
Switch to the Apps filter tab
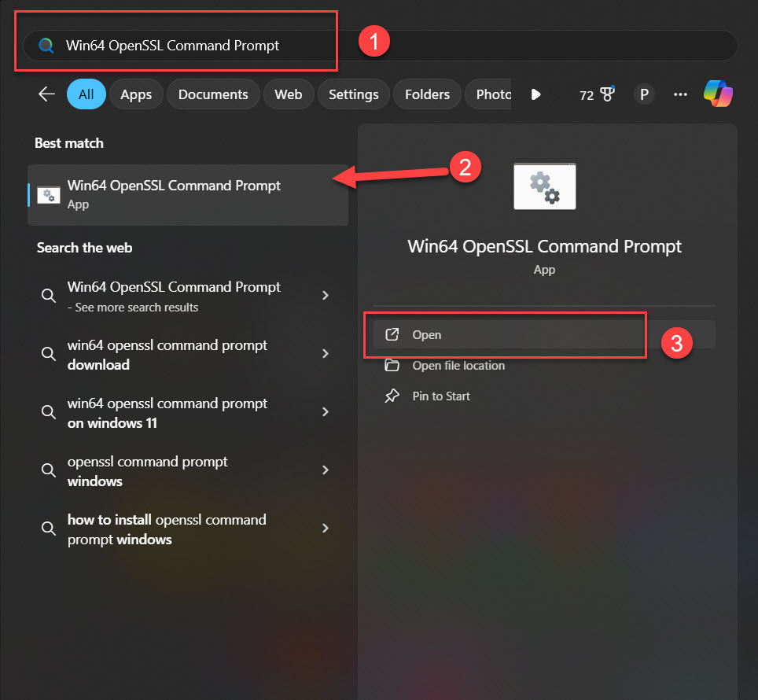tap(136, 94)
